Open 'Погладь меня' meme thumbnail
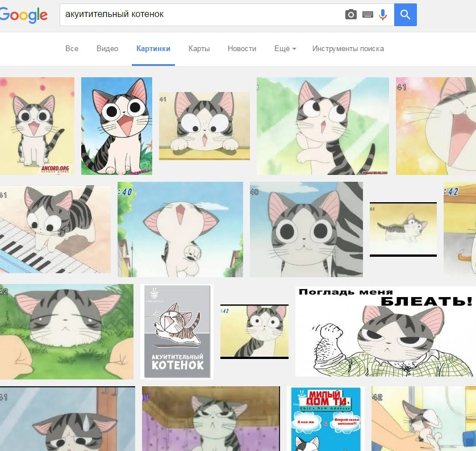The height and width of the screenshot is (451, 476). point(386,331)
